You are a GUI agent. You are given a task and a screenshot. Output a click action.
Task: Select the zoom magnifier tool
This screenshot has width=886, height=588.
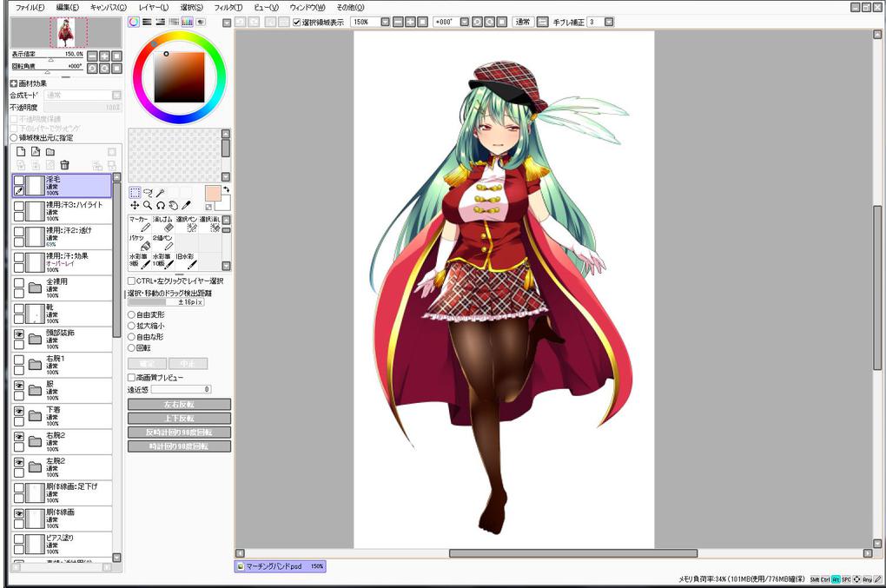(148, 206)
